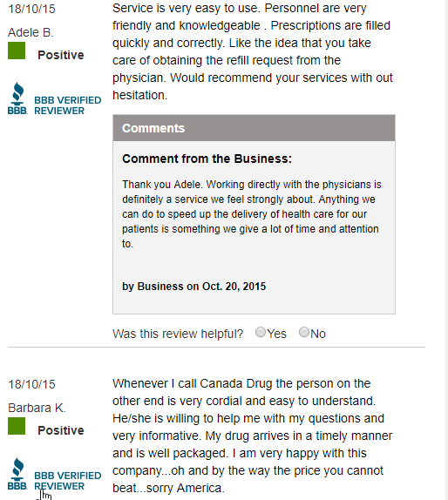Screen dimensions: 448x500
Task: Click Barbara's review text mentioning Canada Drug
Action: click(x=253, y=436)
